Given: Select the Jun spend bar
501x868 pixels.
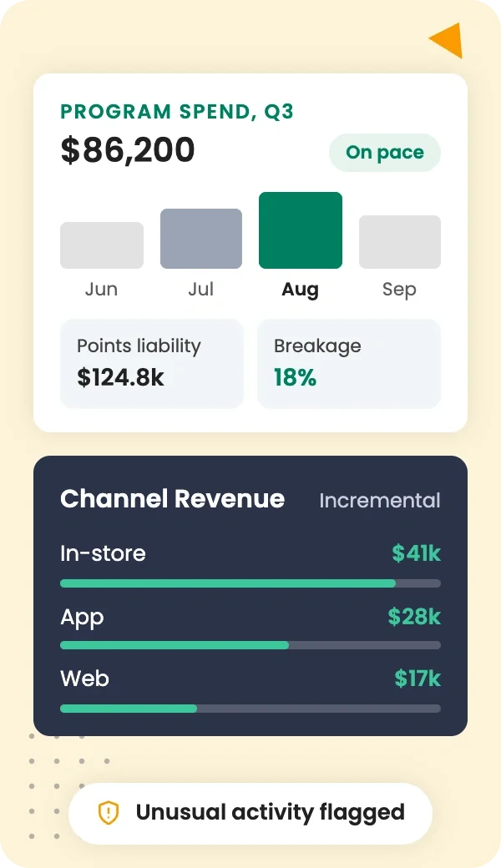Looking at the screenshot, I should click(102, 245).
